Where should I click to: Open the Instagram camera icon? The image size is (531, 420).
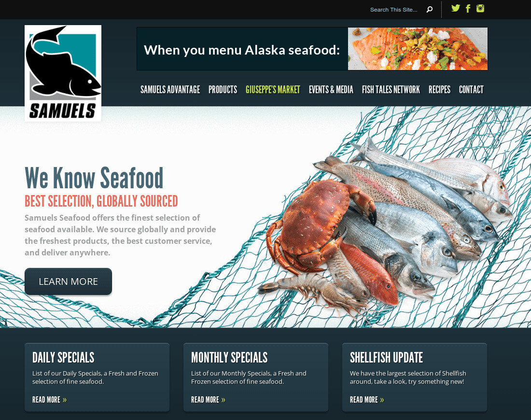point(480,8)
